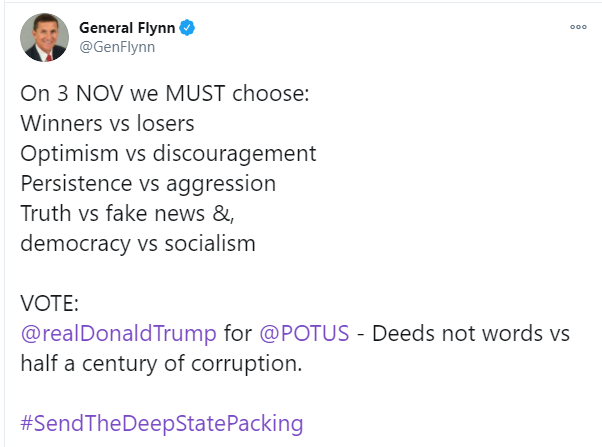Open the tweet's more options menu
Screen dimensions: 602x447
point(578,27)
